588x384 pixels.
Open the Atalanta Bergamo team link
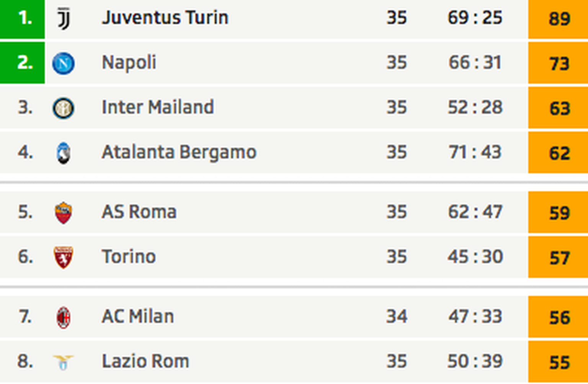179,152
